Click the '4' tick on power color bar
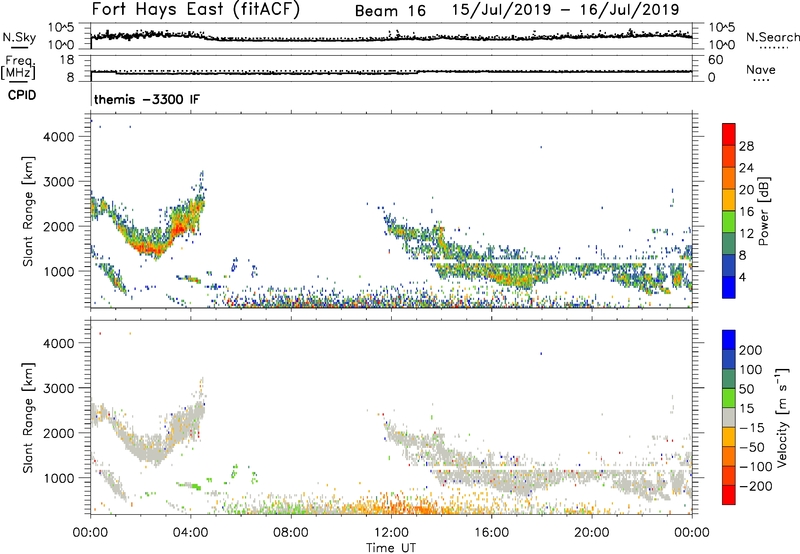800x554 pixels. [x=742, y=278]
